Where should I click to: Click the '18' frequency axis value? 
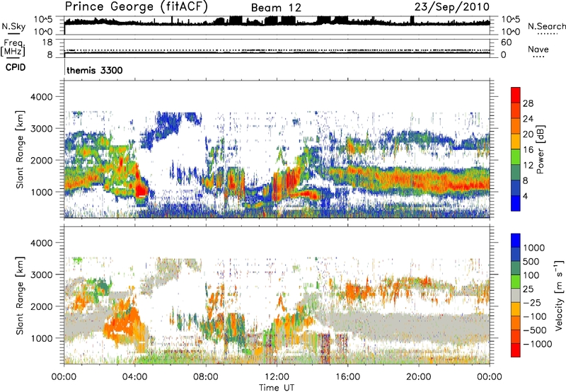pos(47,42)
